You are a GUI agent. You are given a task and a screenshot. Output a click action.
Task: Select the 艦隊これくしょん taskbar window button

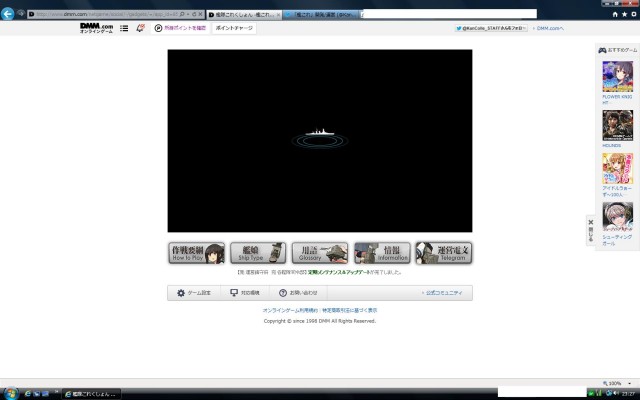pos(92,394)
